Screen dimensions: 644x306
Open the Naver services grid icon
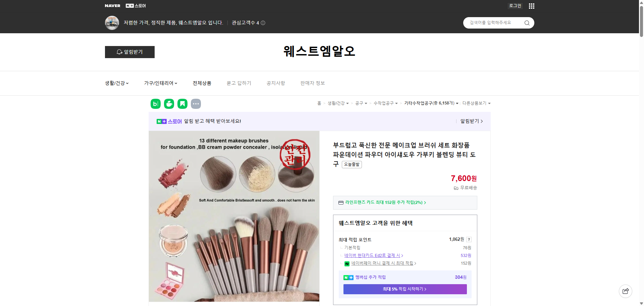531,6
